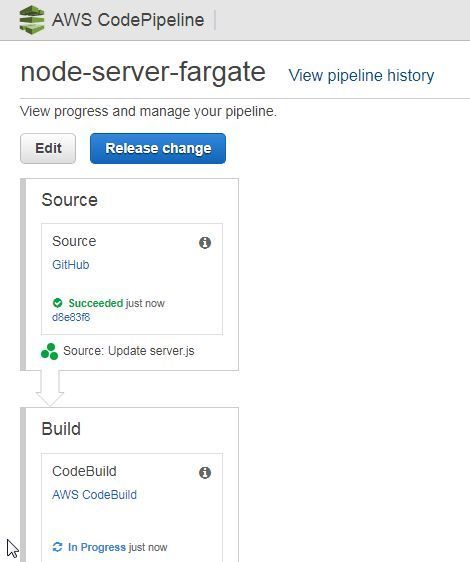Click transition arrow between Source and Build

click(x=50, y=388)
